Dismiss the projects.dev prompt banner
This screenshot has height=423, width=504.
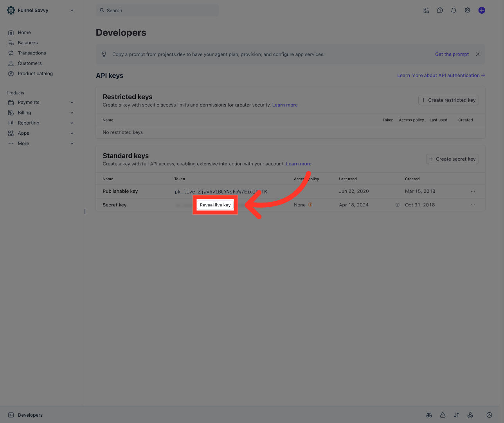(x=477, y=54)
